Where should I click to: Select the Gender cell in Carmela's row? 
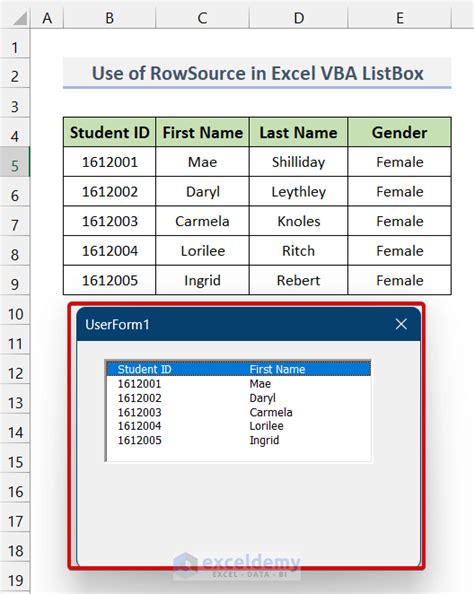[400, 221]
